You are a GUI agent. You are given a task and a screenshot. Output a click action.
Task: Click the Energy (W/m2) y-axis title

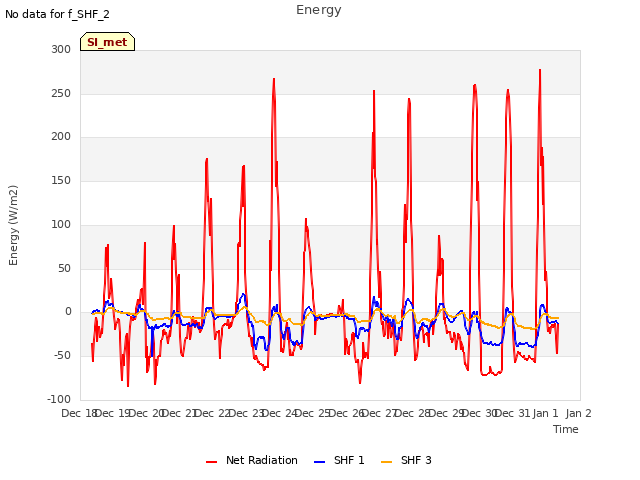[x=13, y=225]
